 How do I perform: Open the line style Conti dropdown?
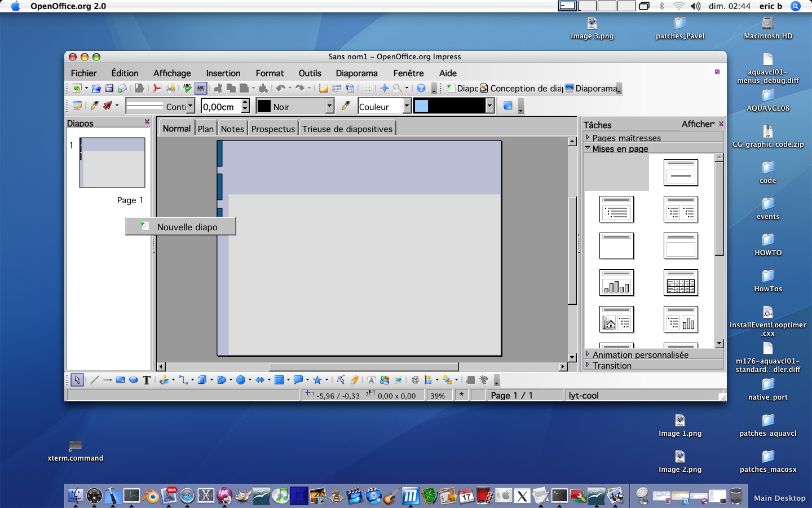(x=191, y=106)
